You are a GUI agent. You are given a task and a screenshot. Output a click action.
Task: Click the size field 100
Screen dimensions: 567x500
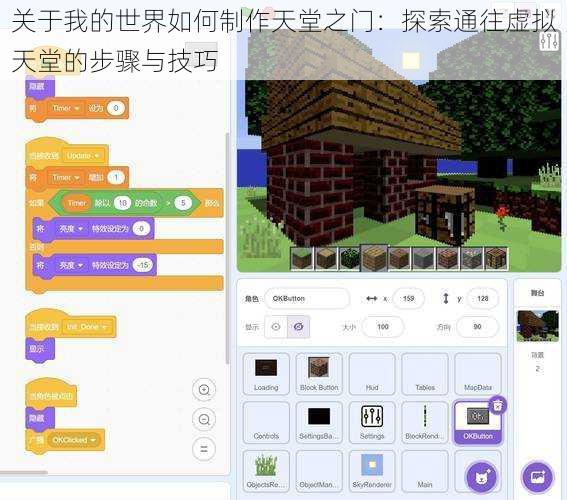(x=383, y=327)
